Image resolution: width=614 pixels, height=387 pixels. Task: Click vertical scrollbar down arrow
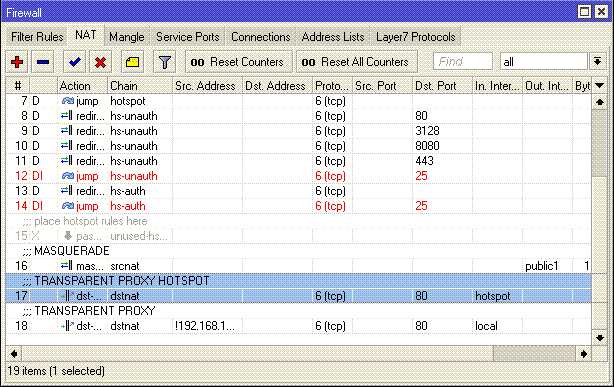click(x=600, y=338)
